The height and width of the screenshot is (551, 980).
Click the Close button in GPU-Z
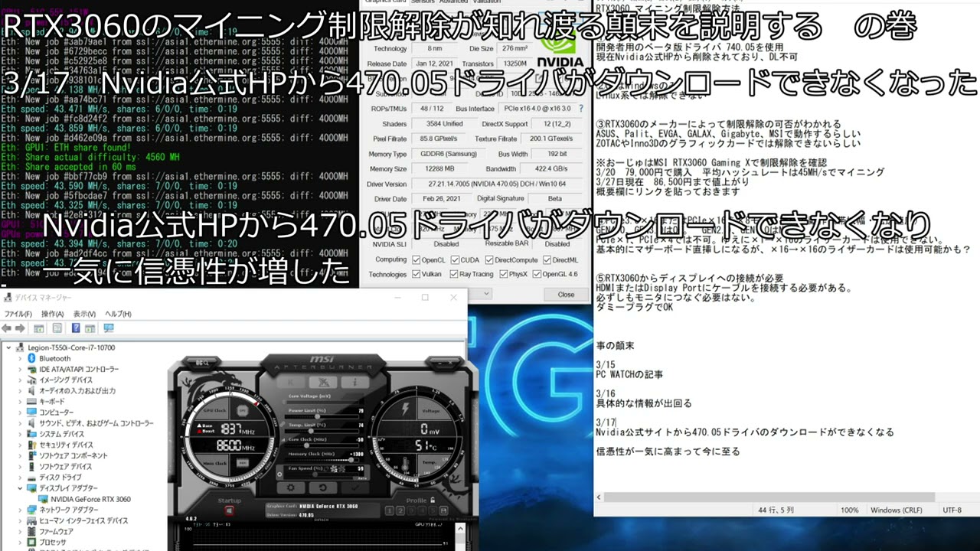pyautogui.click(x=566, y=294)
